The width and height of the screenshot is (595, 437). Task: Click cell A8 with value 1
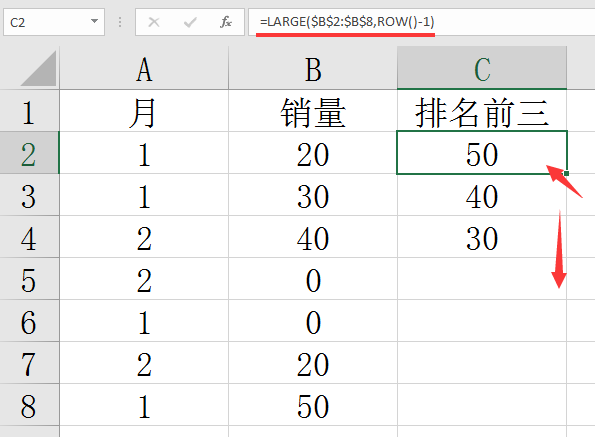tap(144, 405)
